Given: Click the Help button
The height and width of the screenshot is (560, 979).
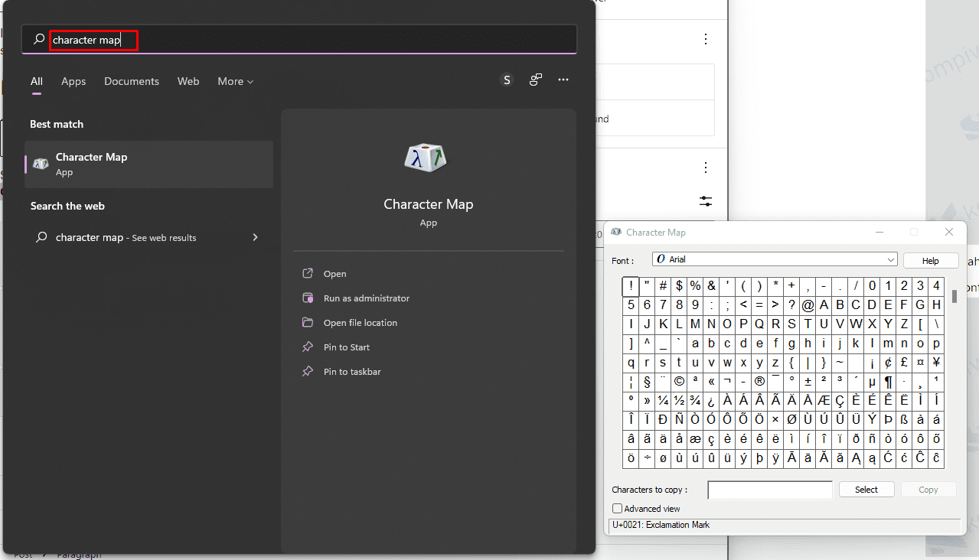Looking at the screenshot, I should 930,259.
